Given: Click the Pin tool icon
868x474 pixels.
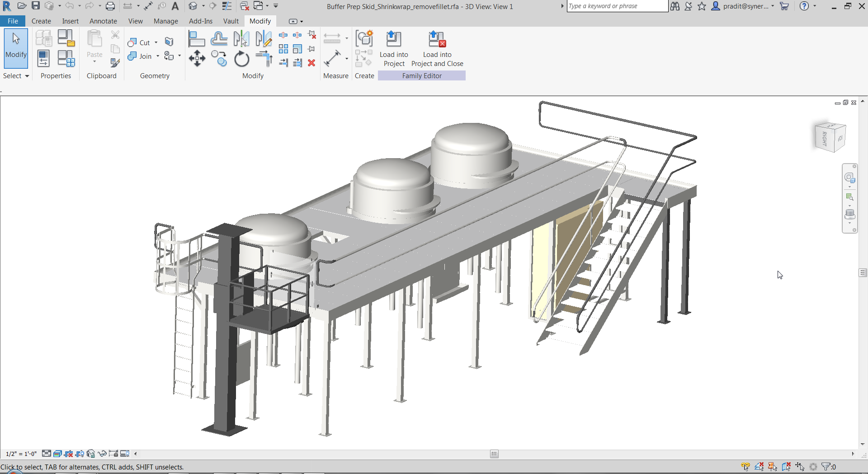Looking at the screenshot, I should 311,49.
